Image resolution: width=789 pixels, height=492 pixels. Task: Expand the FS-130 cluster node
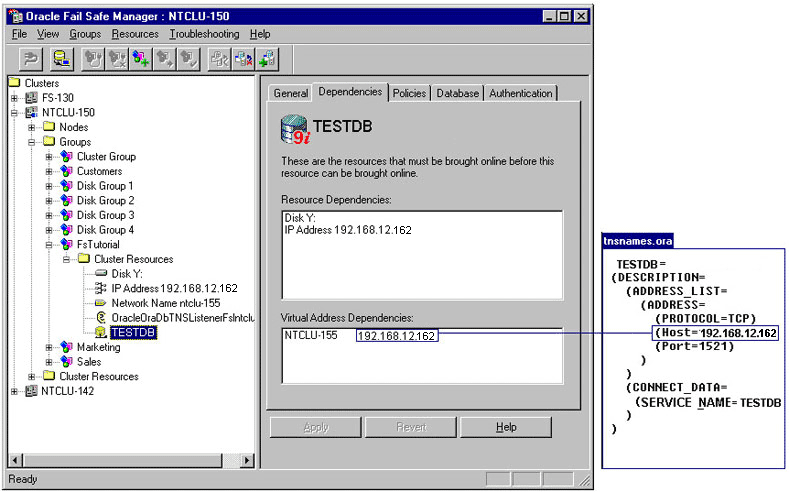point(14,98)
